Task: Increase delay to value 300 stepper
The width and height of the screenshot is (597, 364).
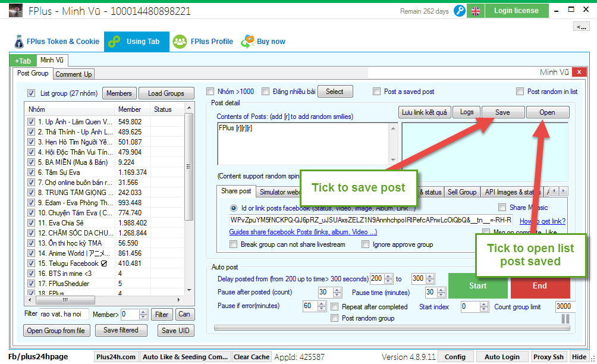Action: [x=430, y=277]
